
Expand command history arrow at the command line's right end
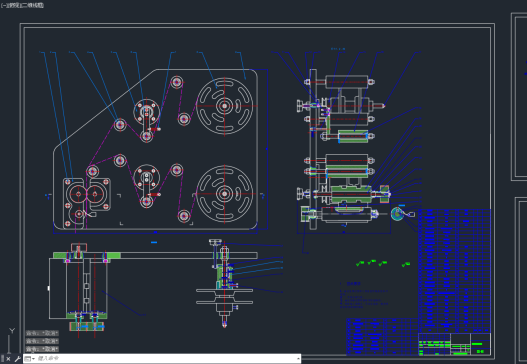[298, 359]
